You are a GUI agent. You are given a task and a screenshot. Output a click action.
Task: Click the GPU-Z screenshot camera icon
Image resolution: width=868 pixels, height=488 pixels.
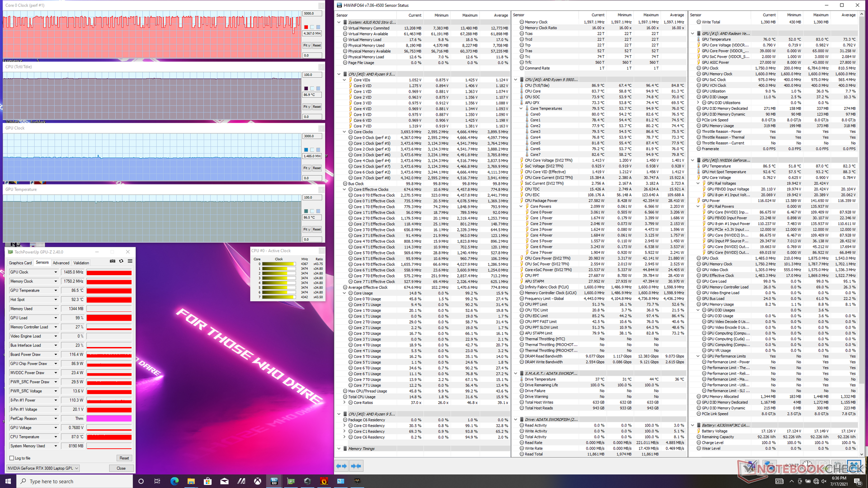113,261
